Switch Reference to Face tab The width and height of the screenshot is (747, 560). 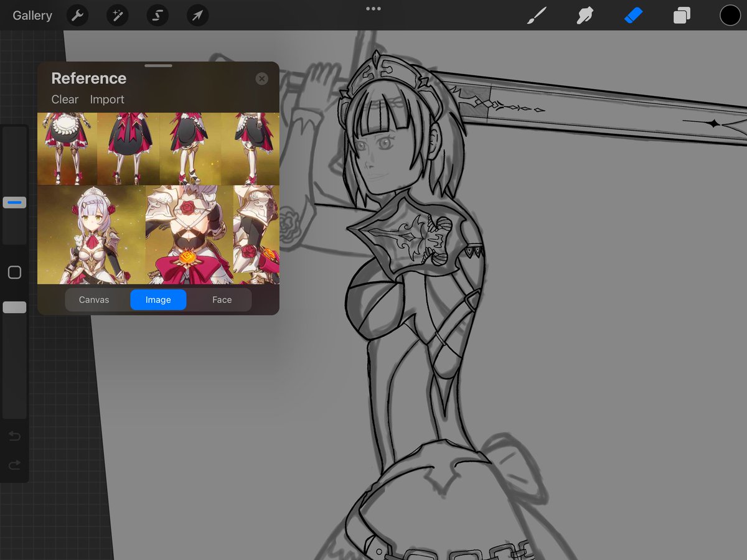(x=222, y=300)
